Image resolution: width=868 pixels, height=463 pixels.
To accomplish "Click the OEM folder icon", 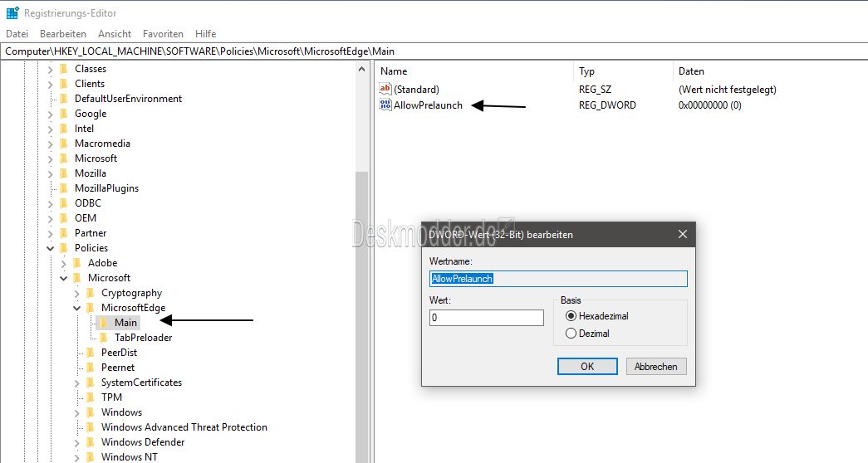I will pyautogui.click(x=64, y=218).
